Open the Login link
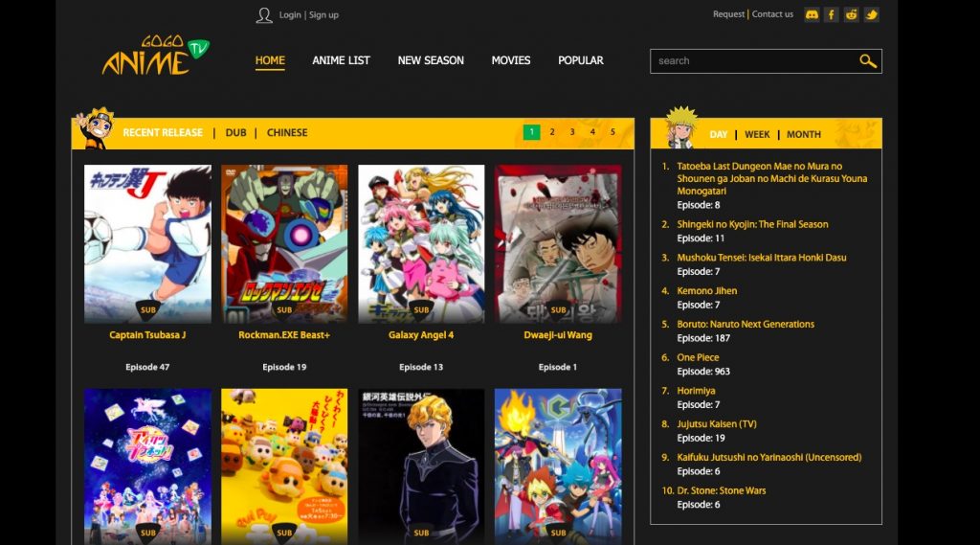The image size is (980, 545). point(290,15)
